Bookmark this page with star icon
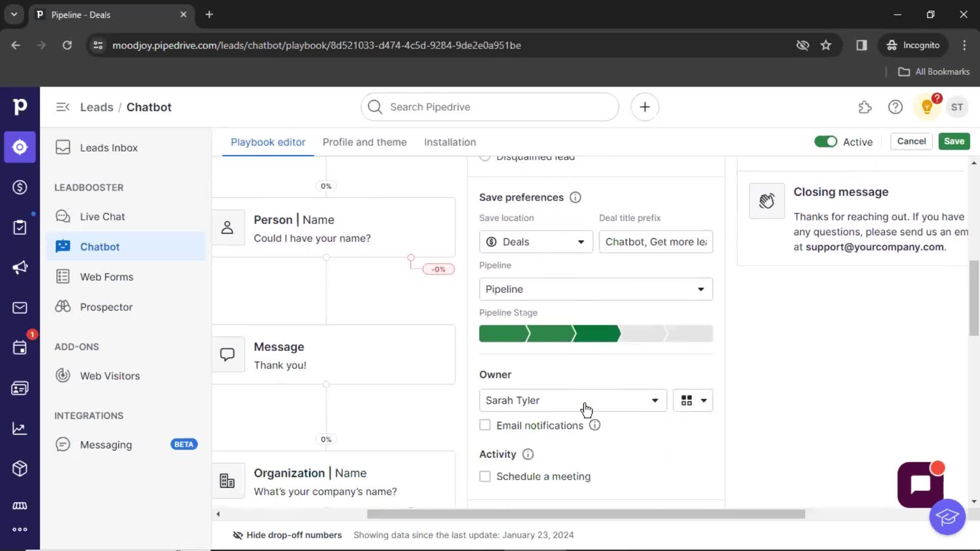The height and width of the screenshot is (551, 980). point(826,45)
